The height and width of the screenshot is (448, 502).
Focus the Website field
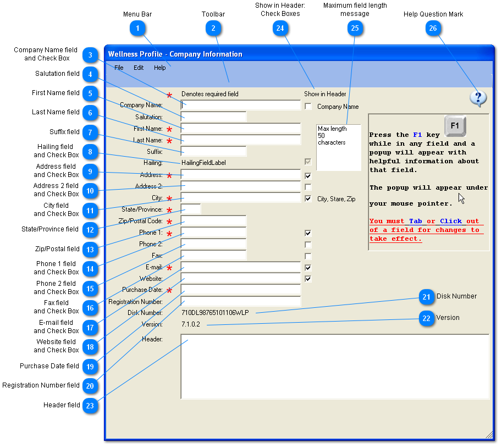coord(241,278)
